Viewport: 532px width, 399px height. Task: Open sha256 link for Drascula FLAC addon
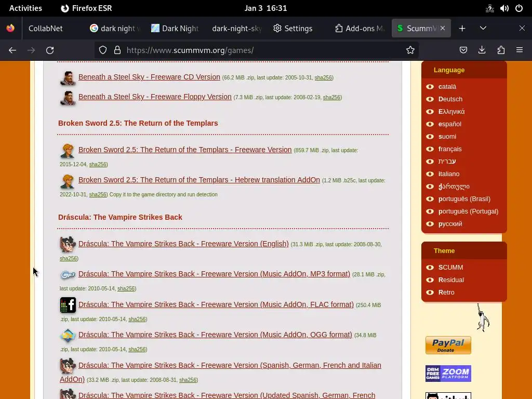[137, 320]
